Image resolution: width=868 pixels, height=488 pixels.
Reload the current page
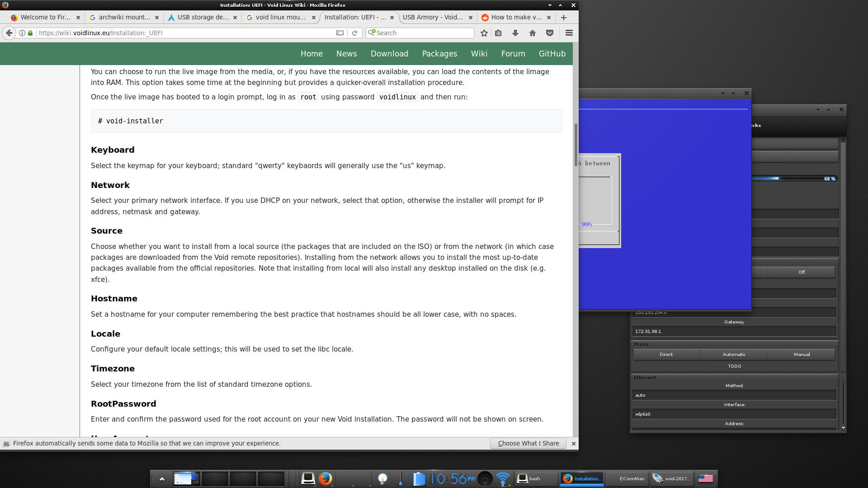[x=355, y=33]
